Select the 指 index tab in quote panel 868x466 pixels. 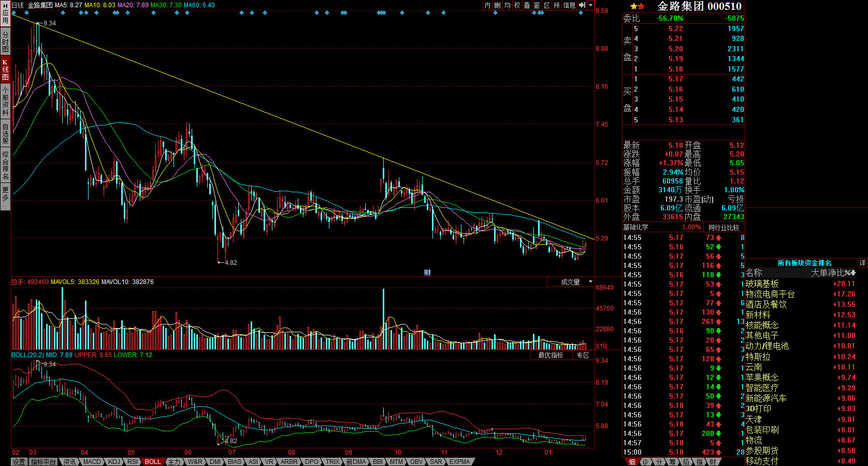coord(699,462)
